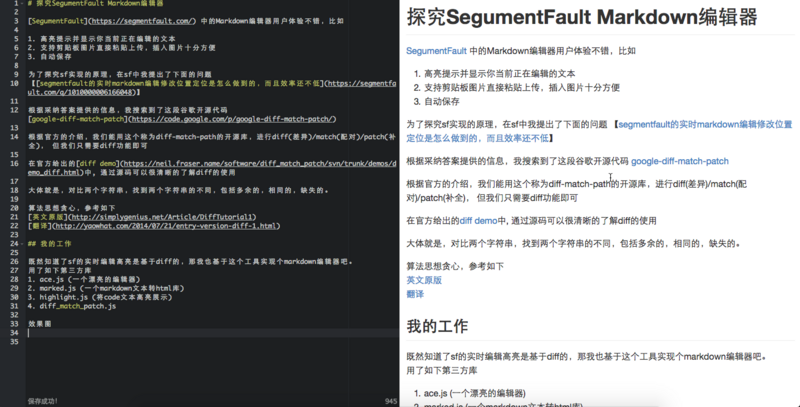Click the code.google.com URL on editor line 13
Image resolution: width=800 pixels, height=407 pixels.
[x=233, y=119]
